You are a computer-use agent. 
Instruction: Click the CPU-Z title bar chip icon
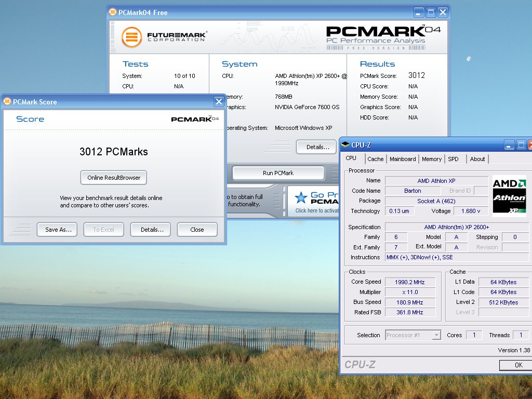pyautogui.click(x=345, y=145)
